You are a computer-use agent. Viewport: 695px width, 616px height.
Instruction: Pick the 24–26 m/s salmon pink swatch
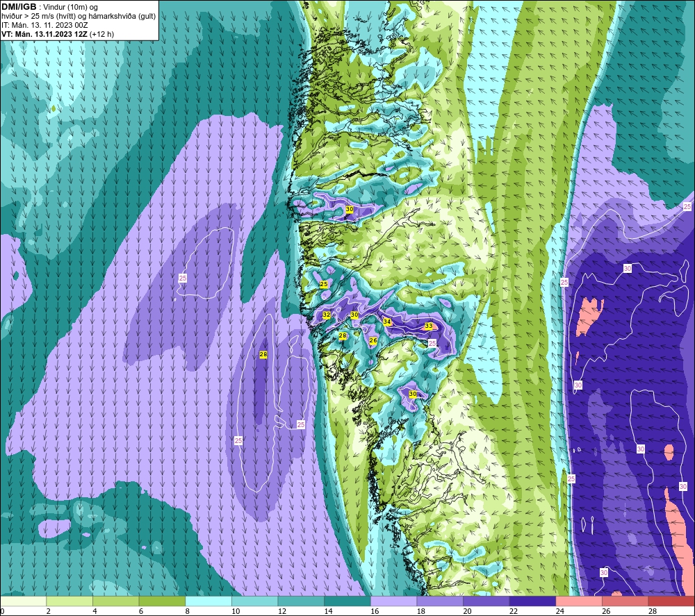(x=579, y=601)
